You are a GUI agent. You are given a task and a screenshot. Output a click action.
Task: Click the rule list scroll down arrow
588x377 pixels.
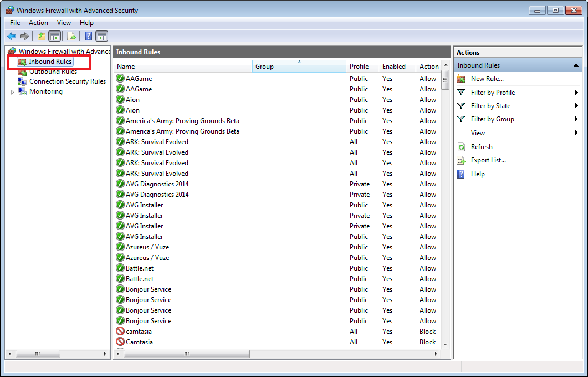click(446, 345)
